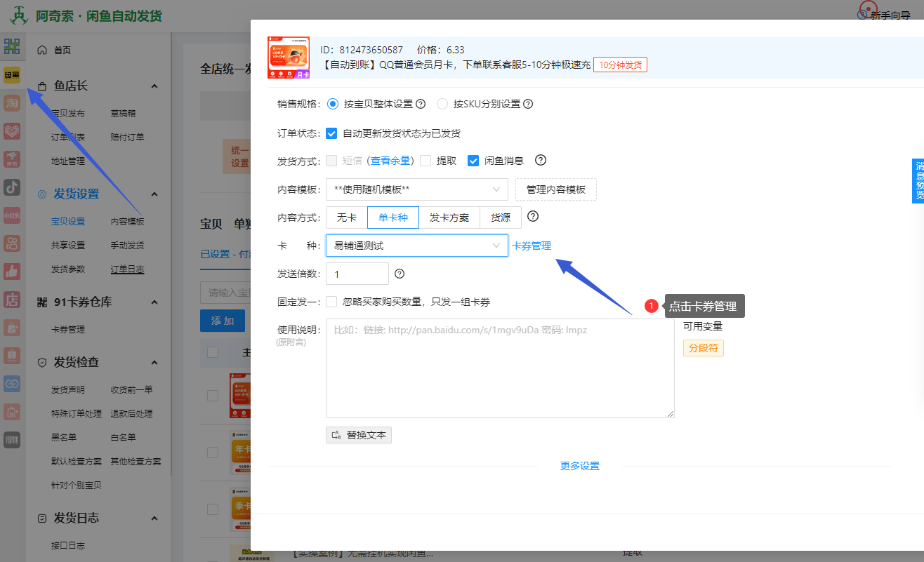Click the 查看余量 link

390,161
